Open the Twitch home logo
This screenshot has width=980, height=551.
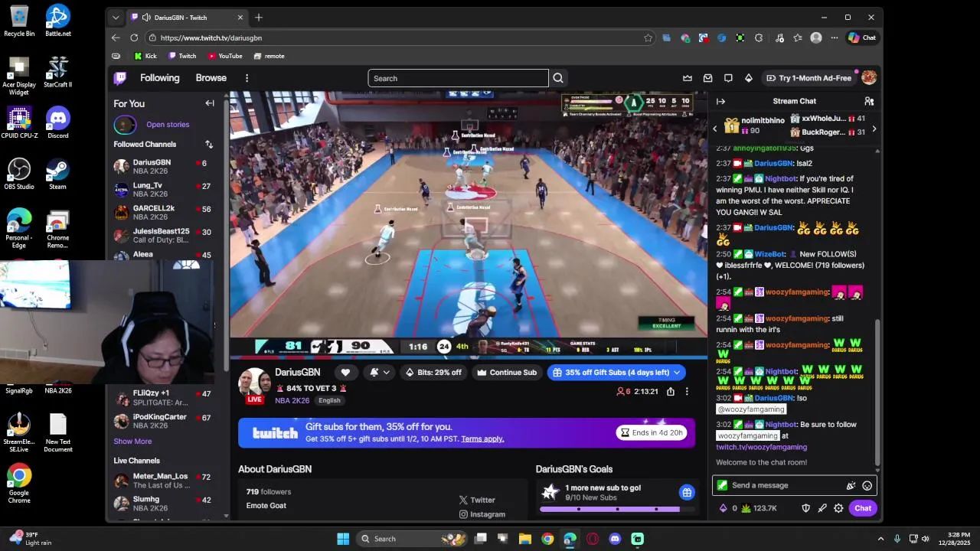120,78
